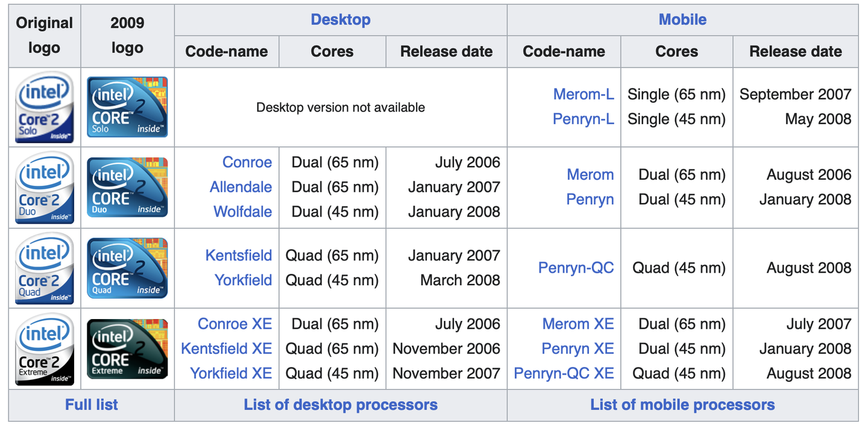Open the 2009 Core 2 Quad logo

click(127, 268)
